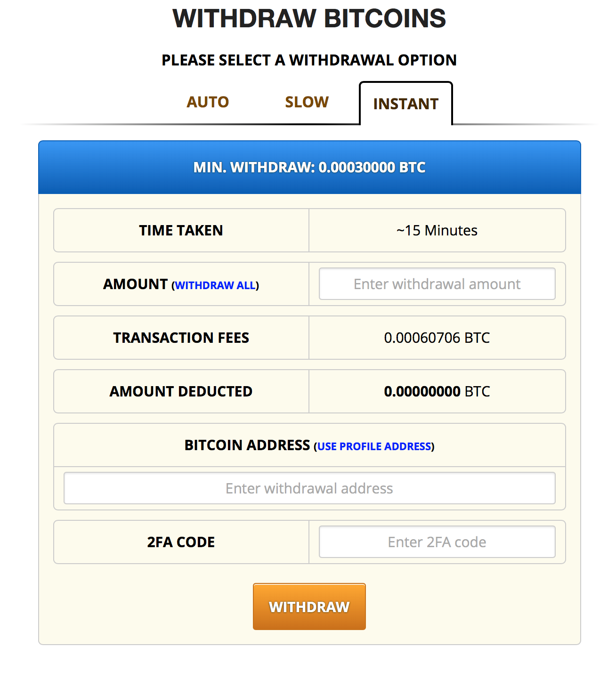Select the ~15 Minutes value text
616x679 pixels.
click(437, 230)
